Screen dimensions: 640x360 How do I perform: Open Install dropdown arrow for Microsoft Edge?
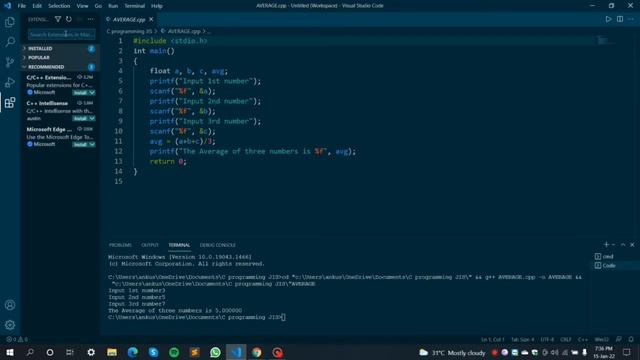92,144
